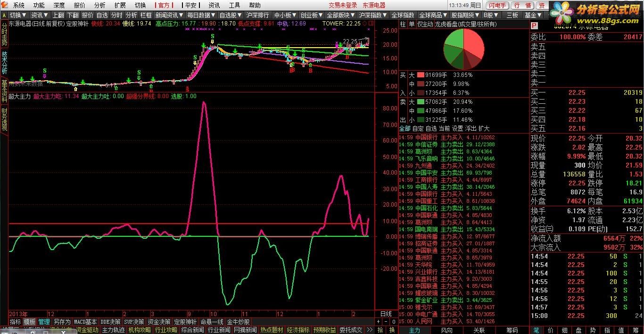644x334 pixels.
Task: Open the 功能 menu
Action: [x=39, y=5]
